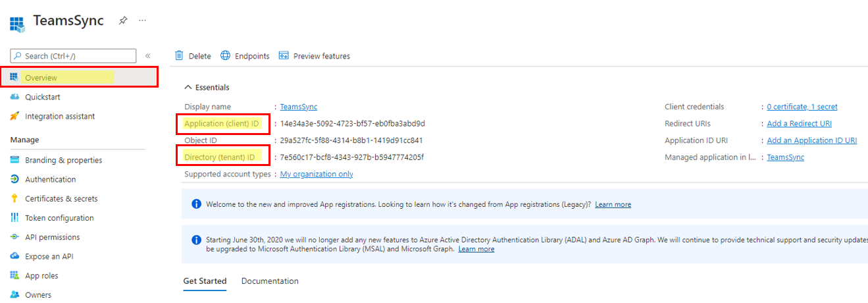Screen dimensions: 868x303
Task: Open Preview features
Action: click(322, 56)
